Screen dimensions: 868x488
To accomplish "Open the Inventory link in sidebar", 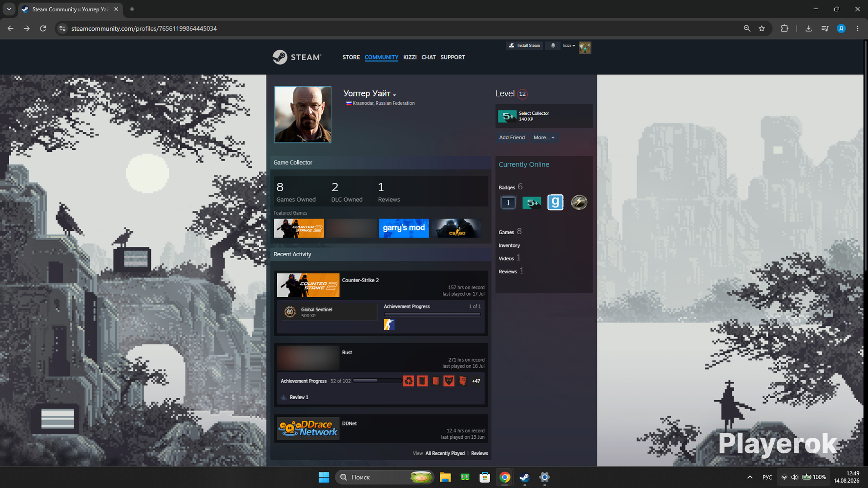I will click(x=509, y=245).
